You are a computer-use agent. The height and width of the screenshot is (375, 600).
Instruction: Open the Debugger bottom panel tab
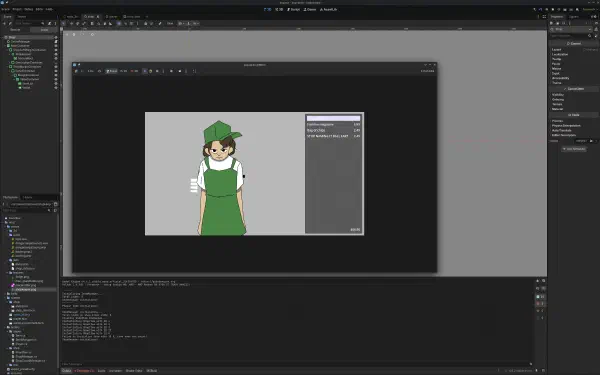point(84,371)
